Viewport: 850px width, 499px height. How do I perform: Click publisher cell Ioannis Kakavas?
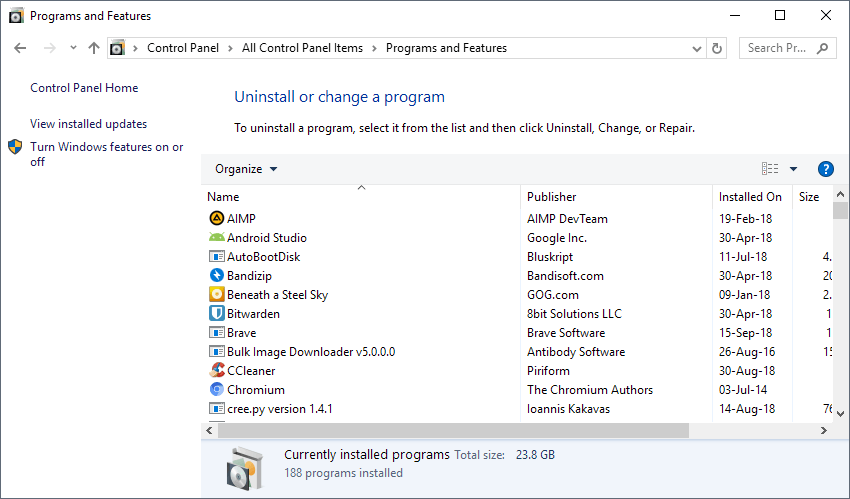tap(568, 409)
